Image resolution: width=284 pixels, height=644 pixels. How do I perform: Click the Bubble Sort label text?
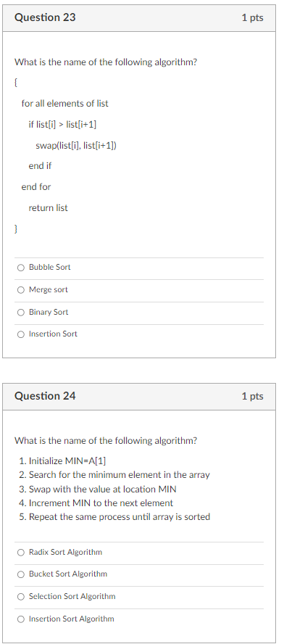(x=50, y=268)
